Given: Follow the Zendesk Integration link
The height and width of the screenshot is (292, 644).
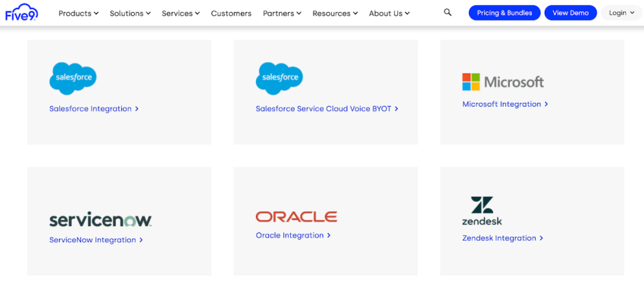Looking at the screenshot, I should pyautogui.click(x=503, y=238).
